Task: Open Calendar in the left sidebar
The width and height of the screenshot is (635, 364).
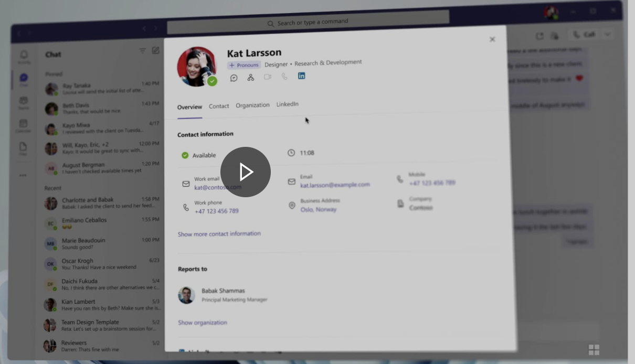Action: [23, 125]
